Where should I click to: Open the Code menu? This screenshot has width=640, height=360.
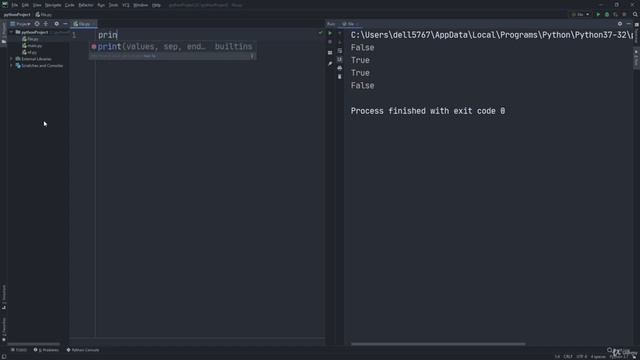70,5
